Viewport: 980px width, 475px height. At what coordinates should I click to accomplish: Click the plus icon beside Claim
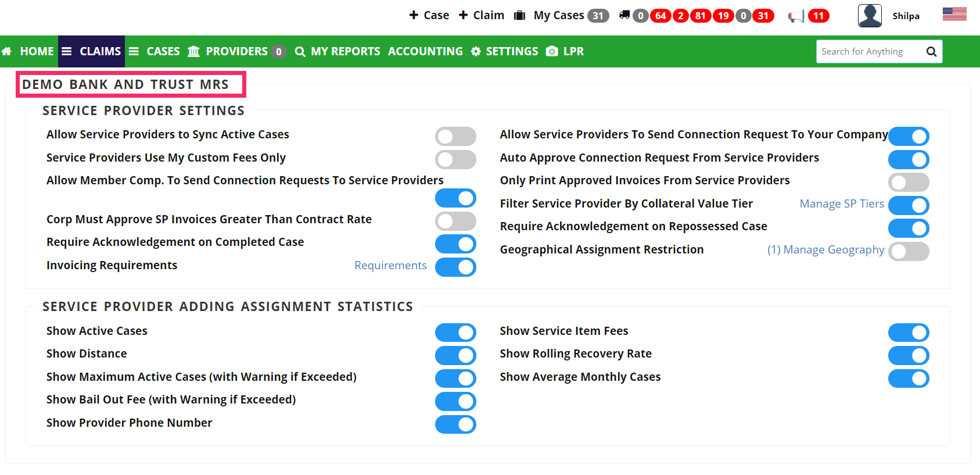tap(463, 15)
